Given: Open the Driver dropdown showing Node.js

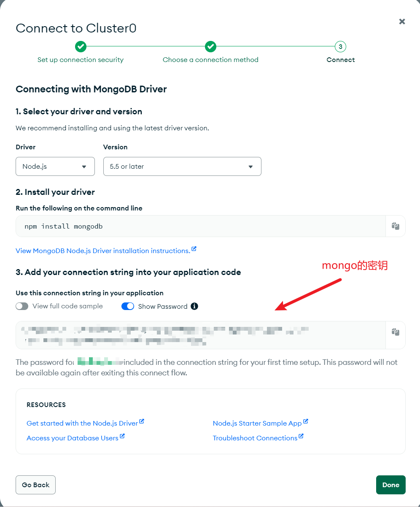Looking at the screenshot, I should pos(55,167).
